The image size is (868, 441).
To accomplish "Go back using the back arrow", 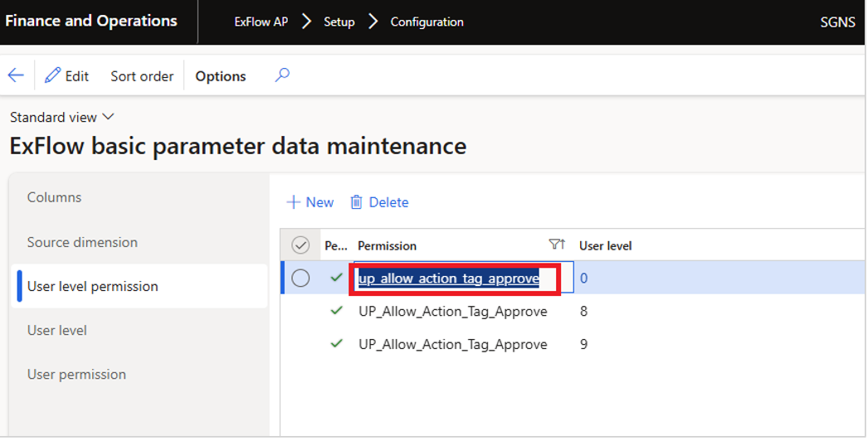I will tap(16, 75).
